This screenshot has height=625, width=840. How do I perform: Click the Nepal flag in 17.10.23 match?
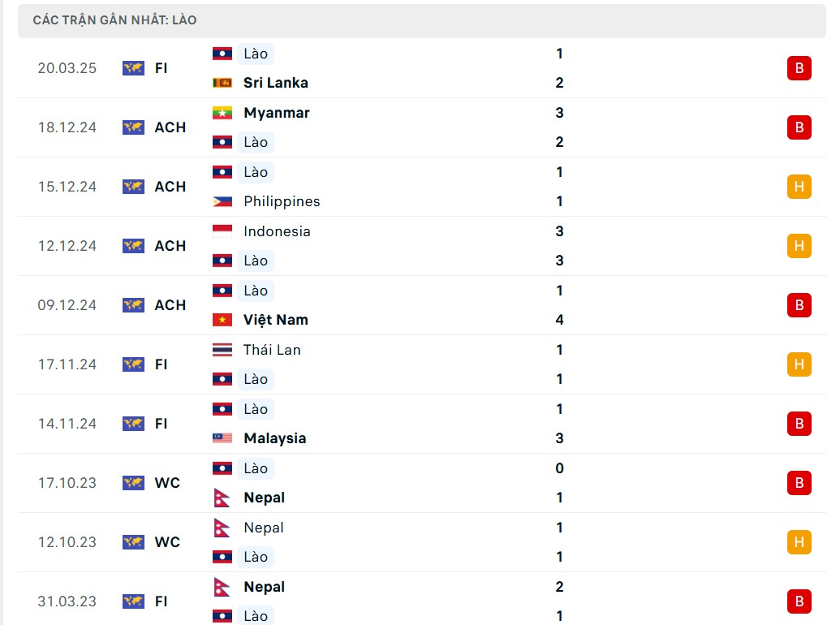tap(222, 498)
